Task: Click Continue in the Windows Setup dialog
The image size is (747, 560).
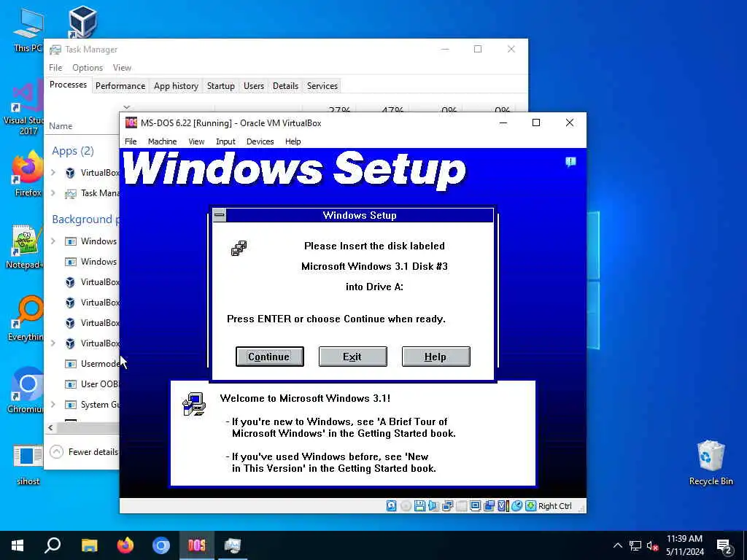Action: 270,357
